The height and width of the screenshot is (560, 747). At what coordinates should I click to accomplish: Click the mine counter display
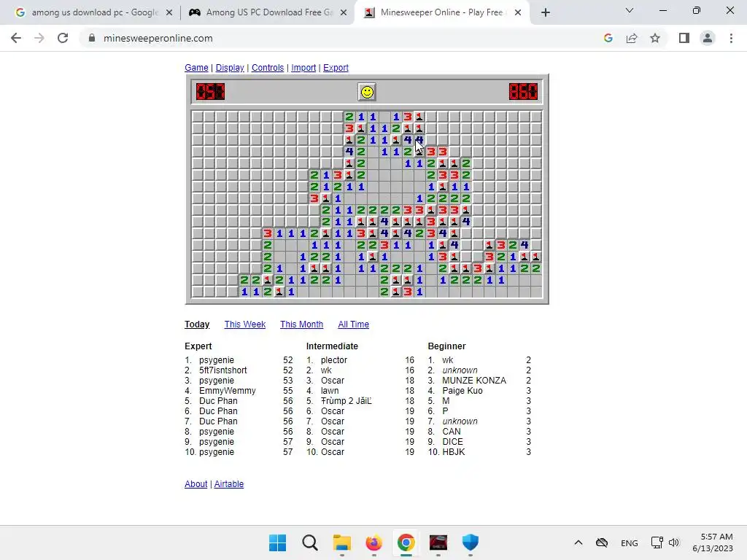(210, 91)
